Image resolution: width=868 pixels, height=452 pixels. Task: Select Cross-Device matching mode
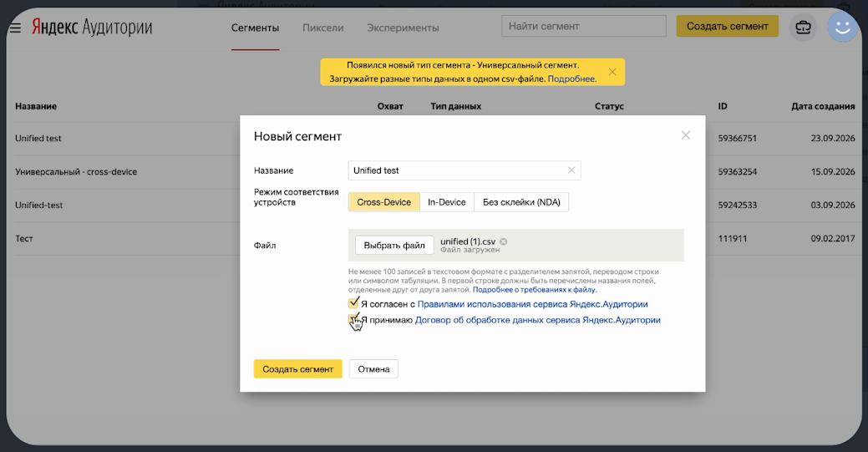pos(383,202)
